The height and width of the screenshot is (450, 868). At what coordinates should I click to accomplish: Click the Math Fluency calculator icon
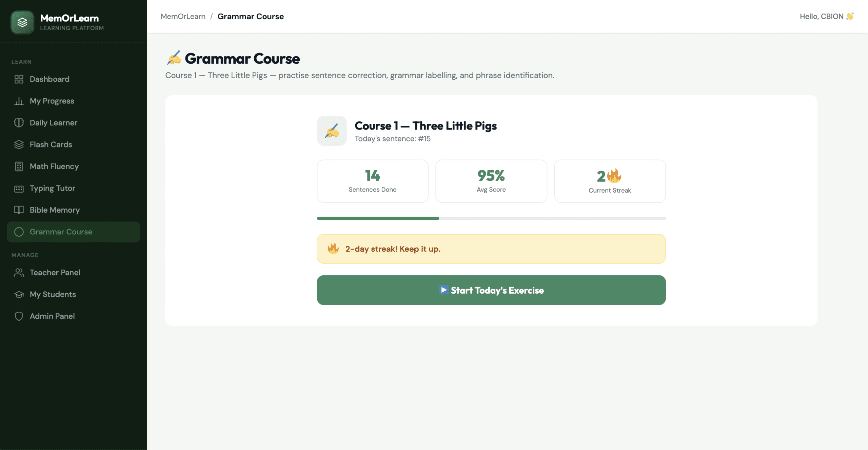coord(19,167)
